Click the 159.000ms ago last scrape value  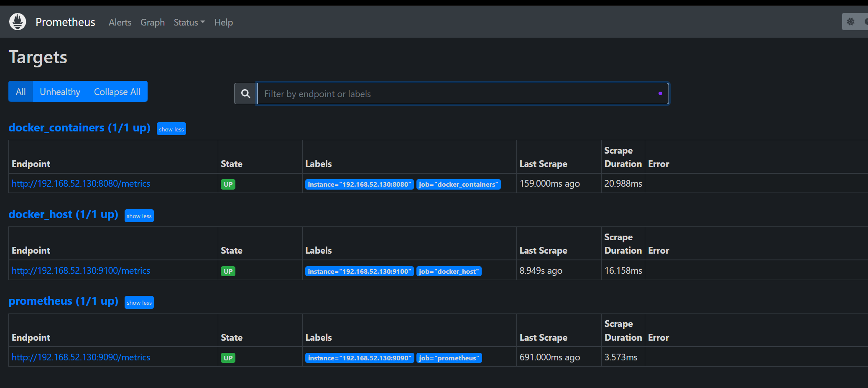click(x=550, y=184)
